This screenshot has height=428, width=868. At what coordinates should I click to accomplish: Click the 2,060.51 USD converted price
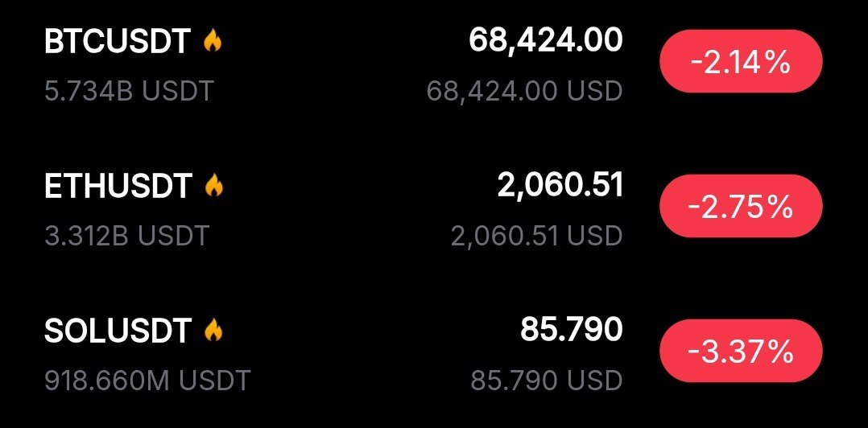point(537,236)
